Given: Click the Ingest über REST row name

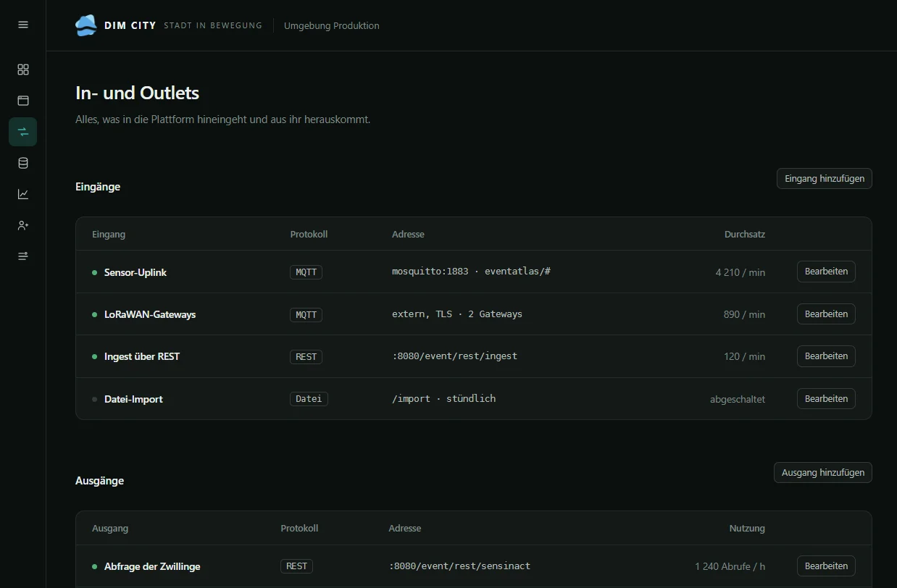Looking at the screenshot, I should pos(142,356).
